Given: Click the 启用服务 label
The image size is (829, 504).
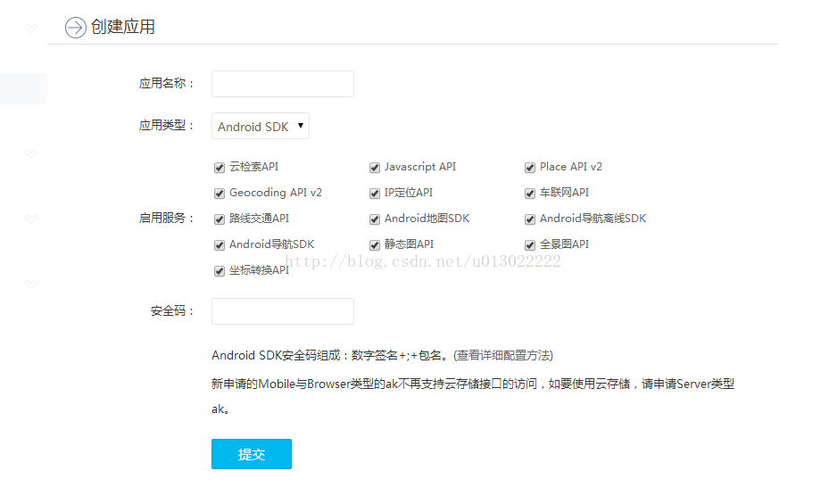Looking at the screenshot, I should 167,219.
